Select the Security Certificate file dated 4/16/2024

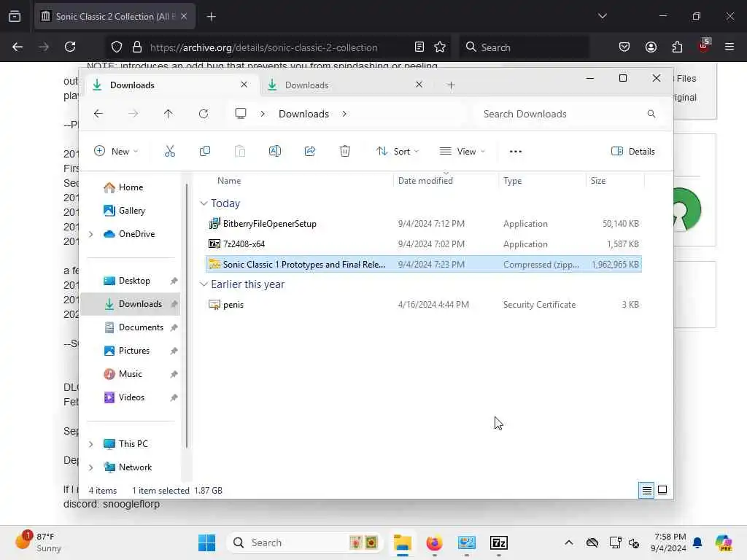(x=424, y=305)
